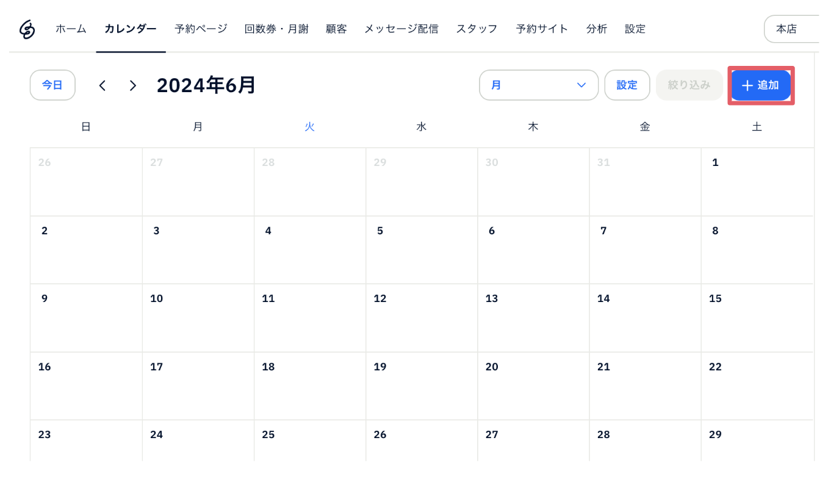Select June 22 cell
This screenshot has width=831, height=504.
[x=757, y=386]
